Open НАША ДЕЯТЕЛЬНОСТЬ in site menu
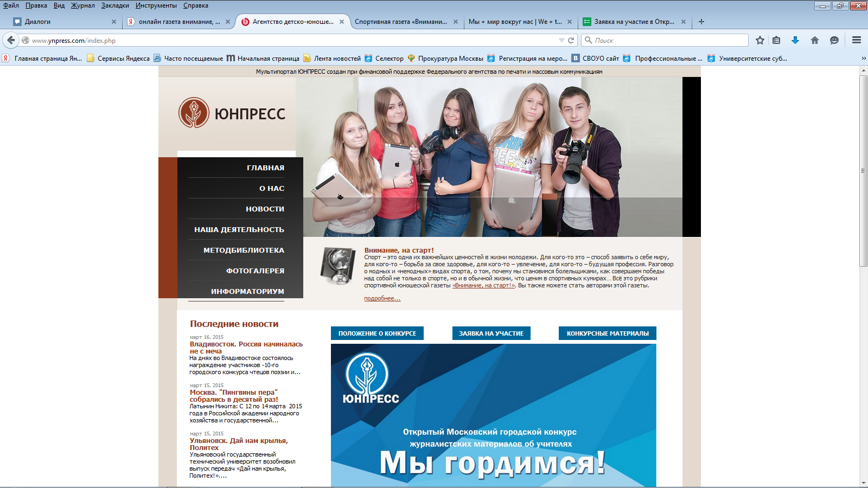The image size is (868, 488). [x=239, y=229]
